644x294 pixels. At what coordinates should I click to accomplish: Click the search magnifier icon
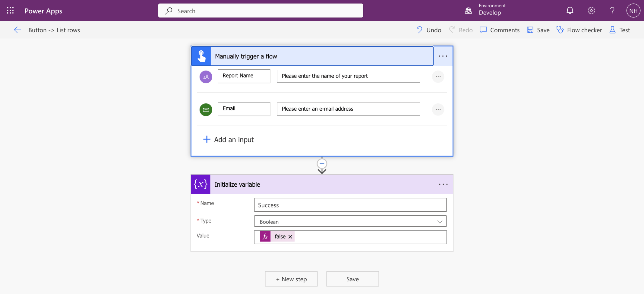pyautogui.click(x=169, y=11)
